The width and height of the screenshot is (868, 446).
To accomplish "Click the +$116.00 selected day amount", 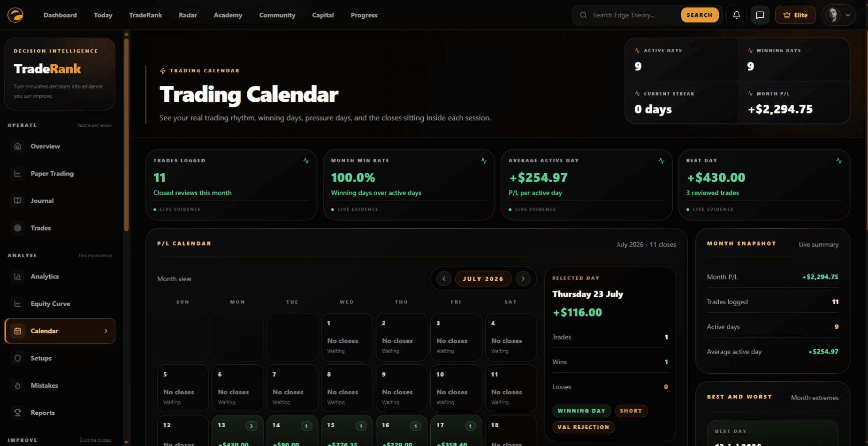I will click(577, 313).
